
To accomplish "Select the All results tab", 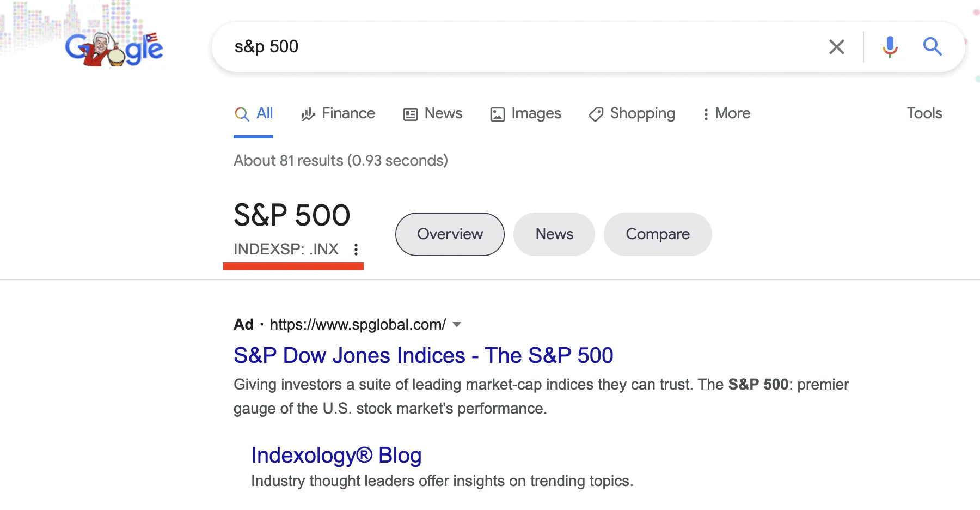I will coord(254,113).
